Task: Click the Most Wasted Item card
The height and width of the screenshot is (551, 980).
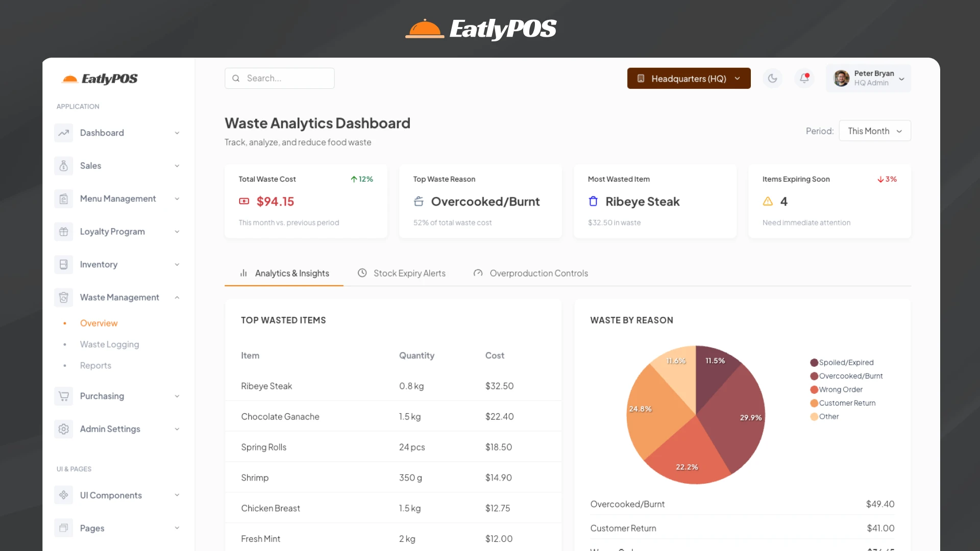Action: [x=655, y=201]
